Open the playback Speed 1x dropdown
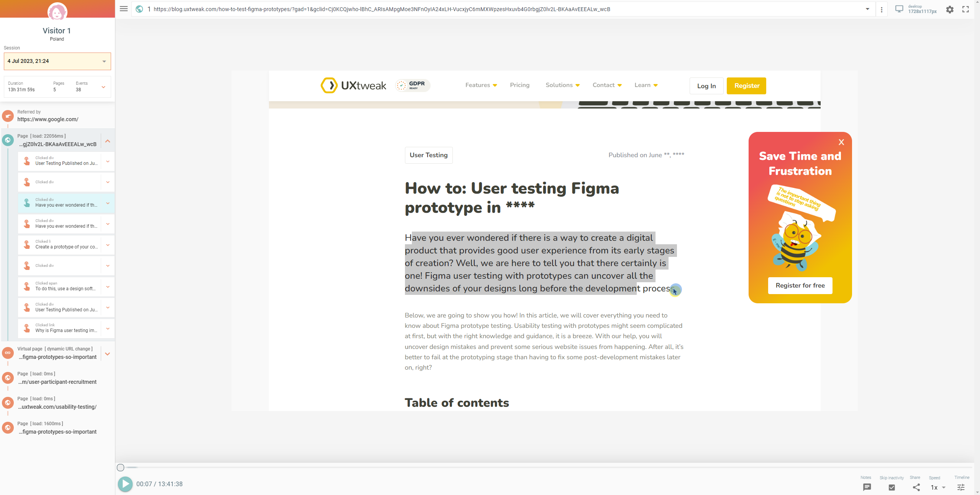Viewport: 980px width, 495px height. (938, 487)
